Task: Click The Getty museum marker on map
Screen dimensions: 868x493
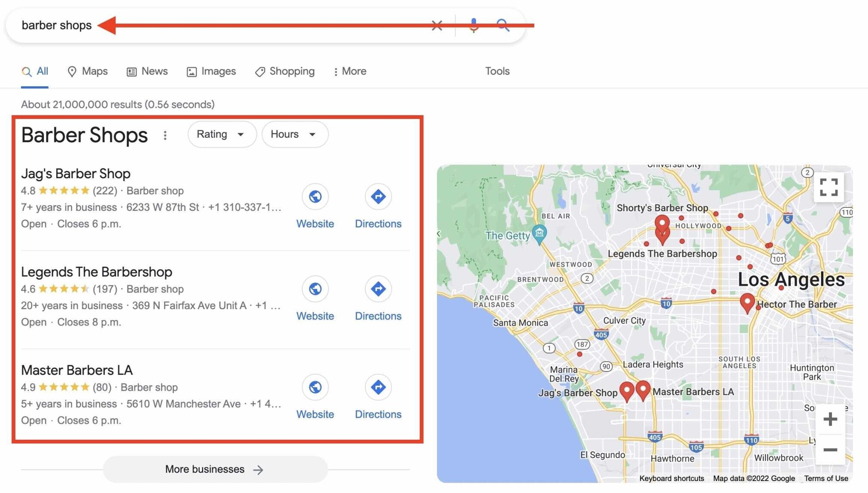Action: pos(539,234)
